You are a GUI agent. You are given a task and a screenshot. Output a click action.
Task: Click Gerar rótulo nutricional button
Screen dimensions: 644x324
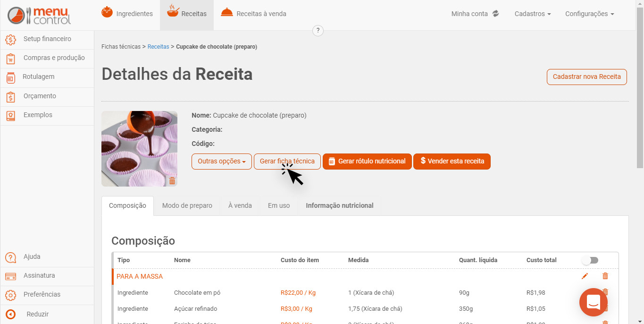(x=367, y=161)
